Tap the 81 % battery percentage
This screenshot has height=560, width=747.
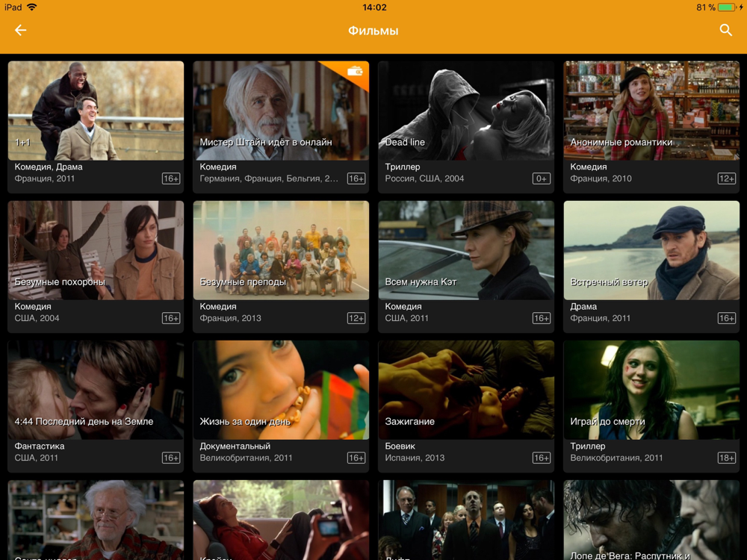pyautogui.click(x=706, y=7)
